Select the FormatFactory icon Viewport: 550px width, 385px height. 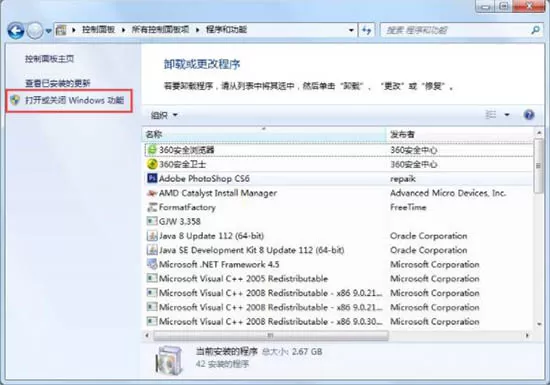pos(152,207)
